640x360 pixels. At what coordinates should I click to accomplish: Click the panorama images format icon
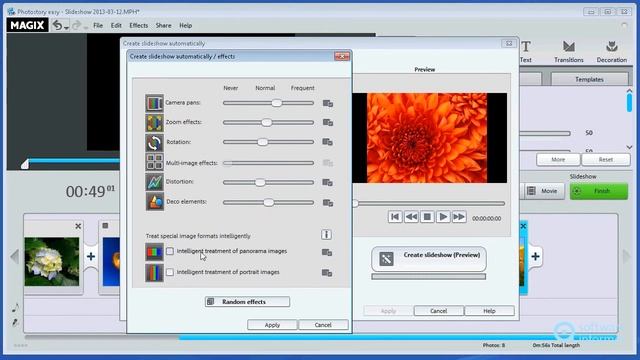point(154,252)
